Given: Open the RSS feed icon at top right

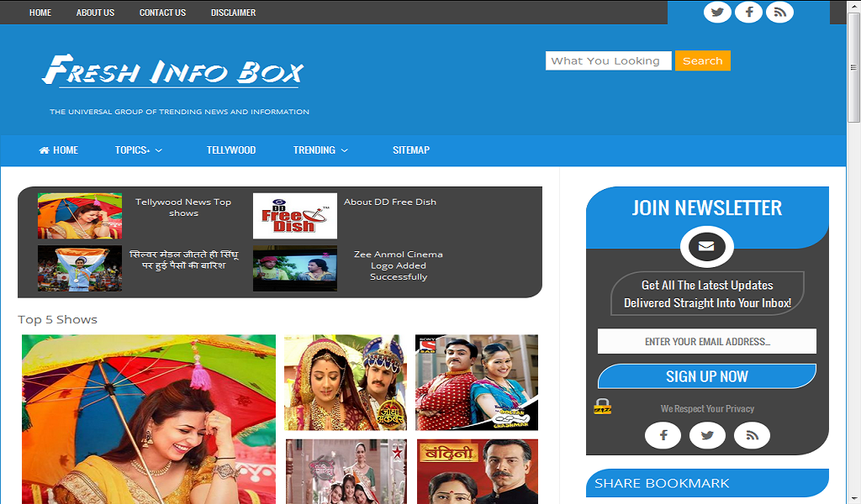Looking at the screenshot, I should pos(779,12).
